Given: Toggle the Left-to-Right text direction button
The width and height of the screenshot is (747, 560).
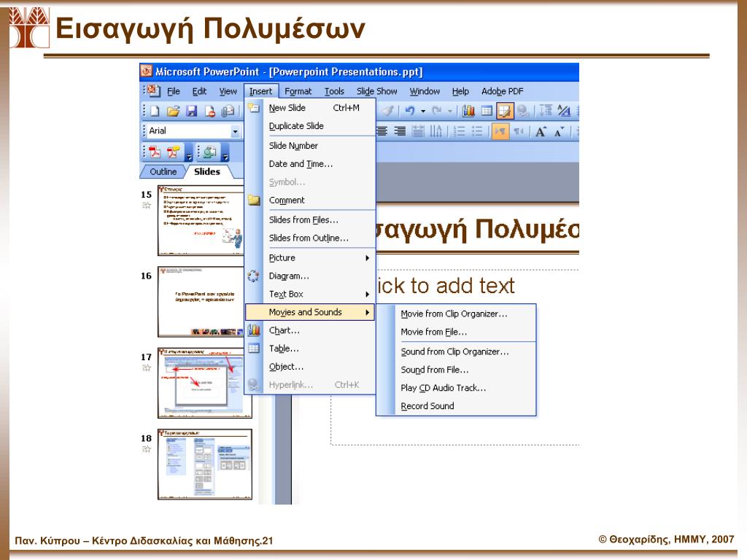Looking at the screenshot, I should 500,131.
